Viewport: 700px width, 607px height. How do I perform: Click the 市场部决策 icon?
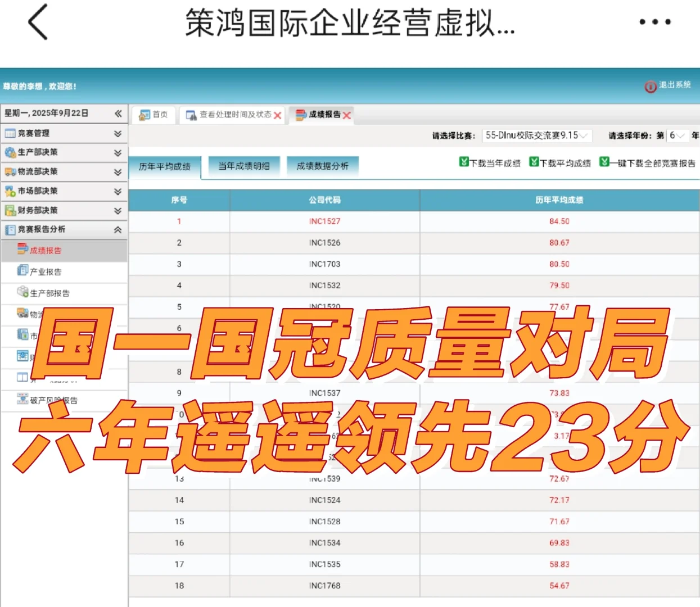[10, 191]
